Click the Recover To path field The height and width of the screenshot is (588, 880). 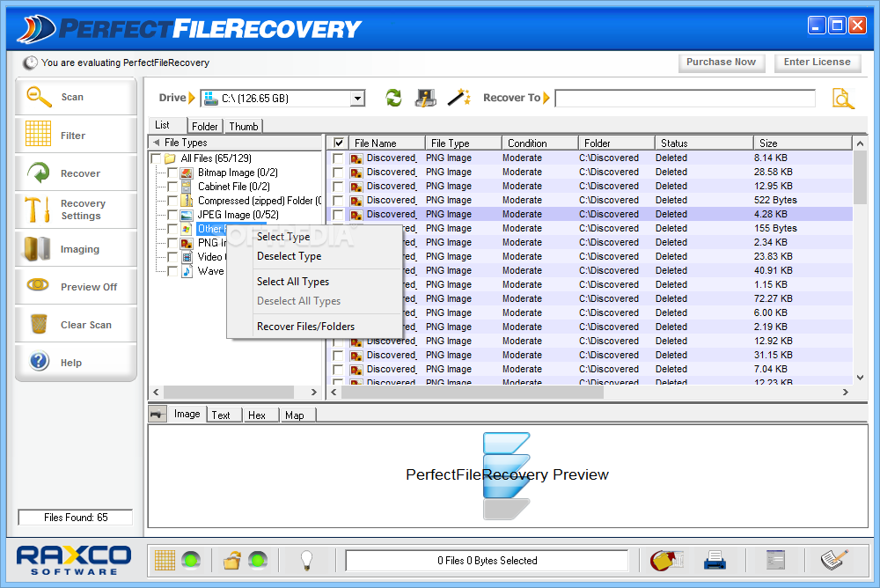point(685,99)
